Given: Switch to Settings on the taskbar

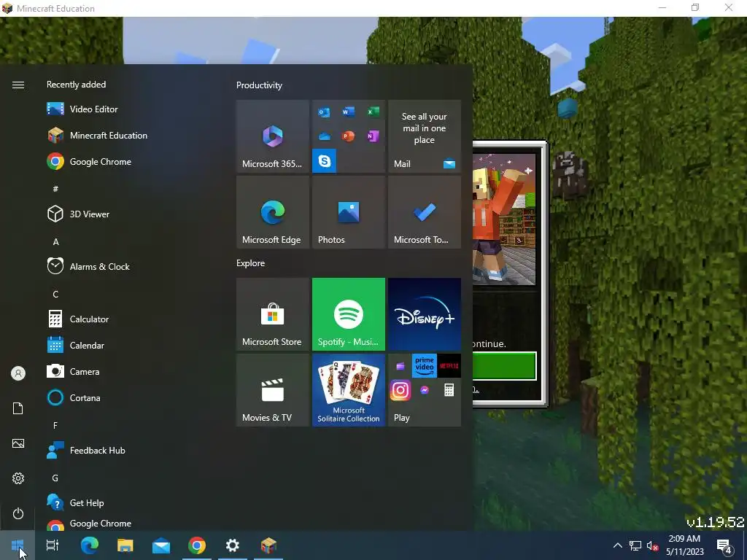Looking at the screenshot, I should pyautogui.click(x=233, y=545).
